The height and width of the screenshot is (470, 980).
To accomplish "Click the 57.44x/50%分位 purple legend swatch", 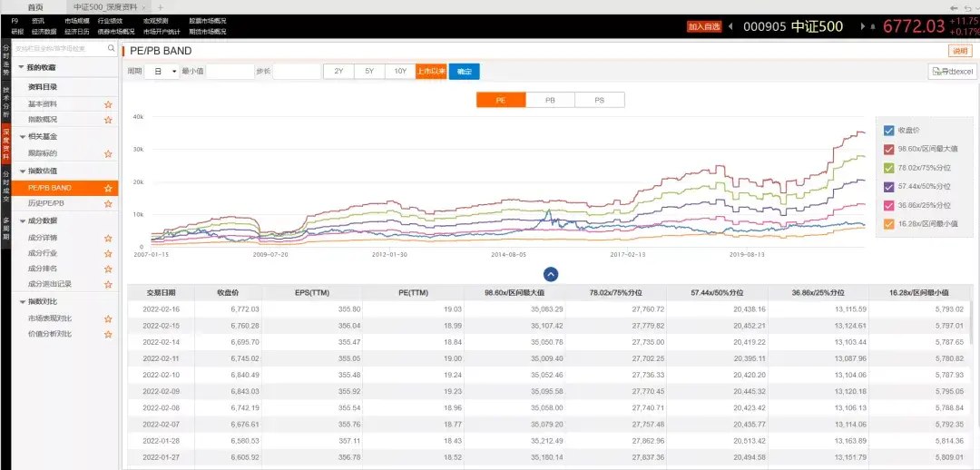I will 888,186.
